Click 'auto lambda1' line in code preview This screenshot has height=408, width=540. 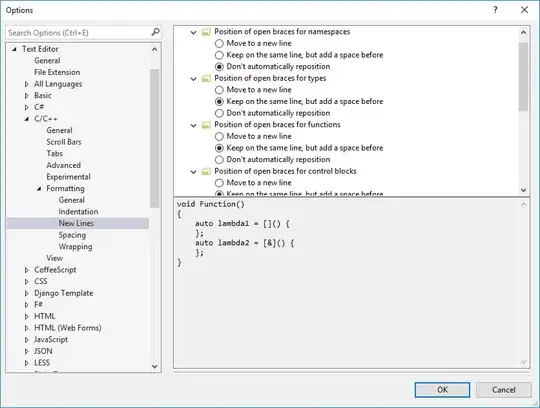(x=242, y=223)
